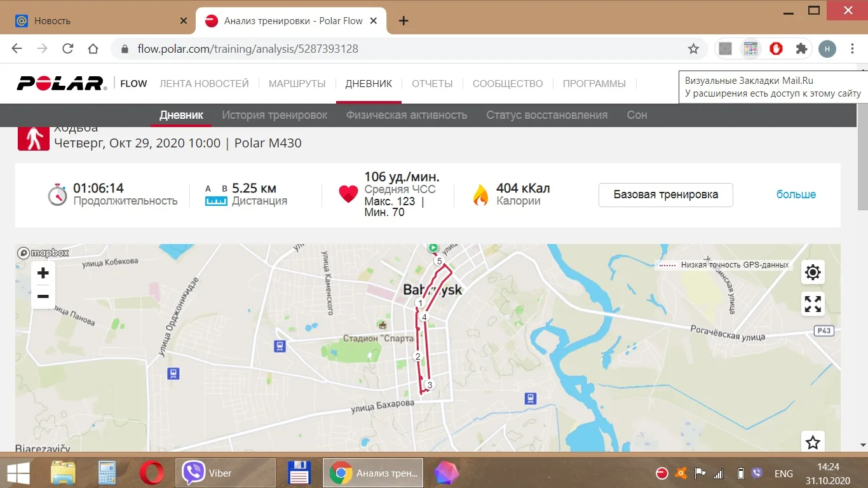The image size is (868, 488).
Task: Open the browser home page
Action: (93, 49)
